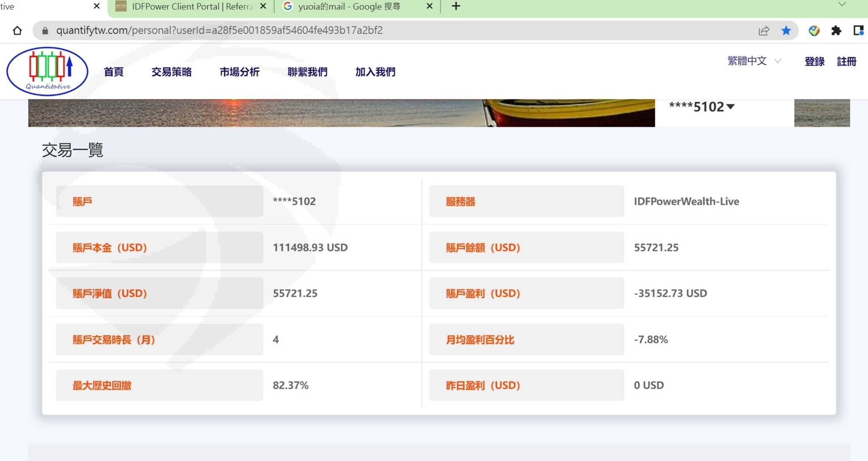Open 市場分析 navigation menu item
The width and height of the screenshot is (868, 461).
(x=239, y=72)
